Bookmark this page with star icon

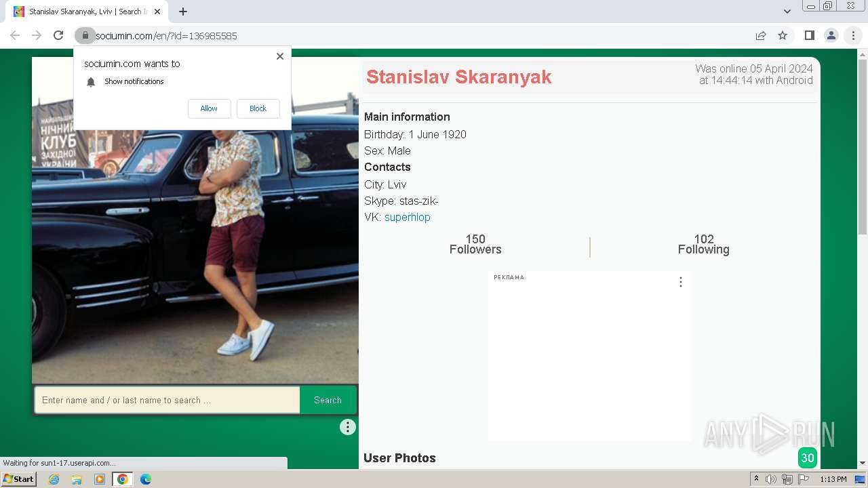coord(783,36)
